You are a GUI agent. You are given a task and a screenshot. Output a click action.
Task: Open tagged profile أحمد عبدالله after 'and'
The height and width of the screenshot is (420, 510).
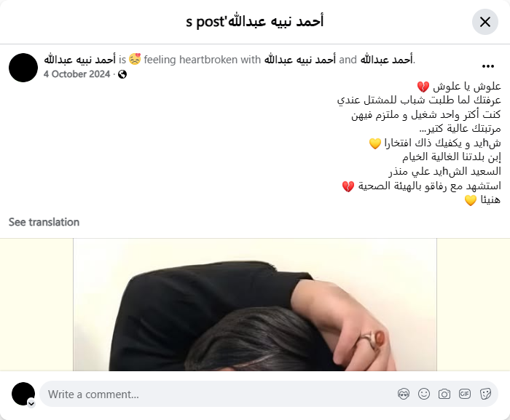click(386, 60)
